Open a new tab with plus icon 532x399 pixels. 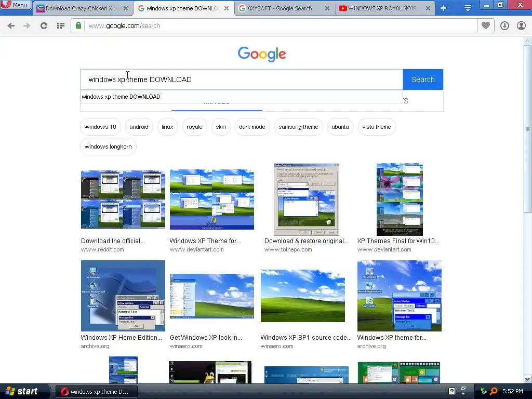coord(444,8)
